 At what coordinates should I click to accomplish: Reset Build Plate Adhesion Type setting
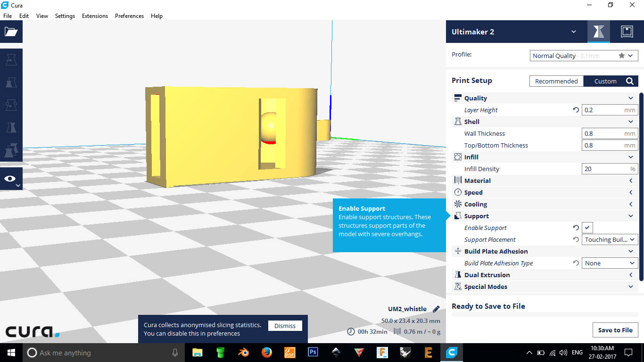(x=576, y=263)
